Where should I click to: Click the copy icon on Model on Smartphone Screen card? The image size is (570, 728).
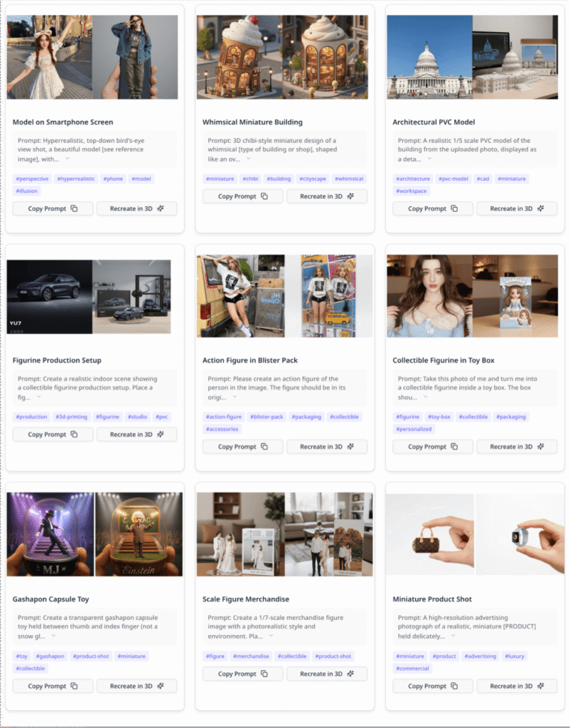click(x=74, y=208)
